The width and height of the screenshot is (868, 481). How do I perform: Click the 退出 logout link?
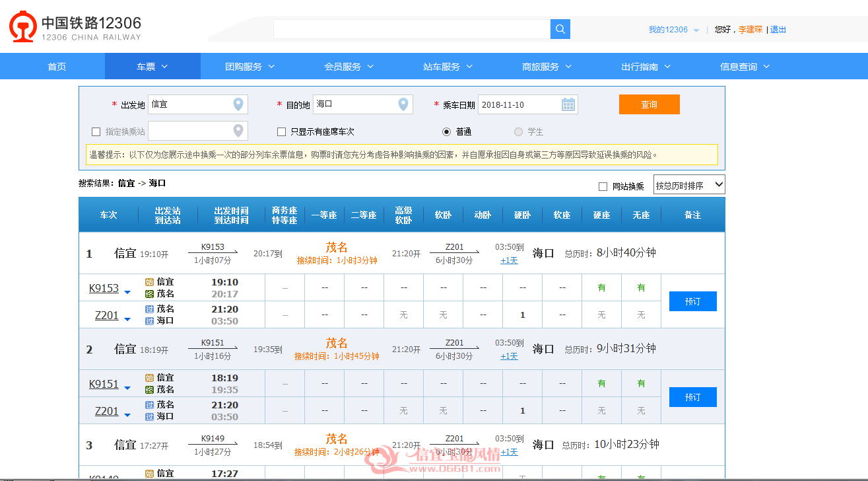tap(778, 30)
